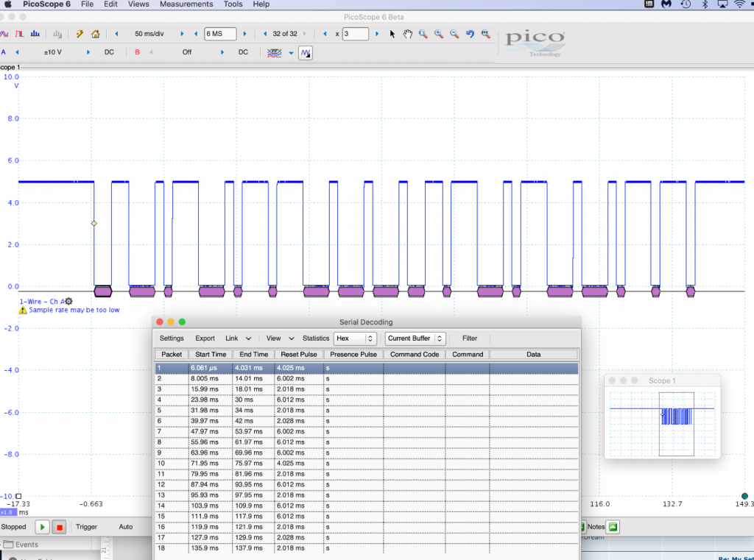Click Filter in Serial Decoding window
Viewport: 754px width, 560px height.
[x=470, y=339]
